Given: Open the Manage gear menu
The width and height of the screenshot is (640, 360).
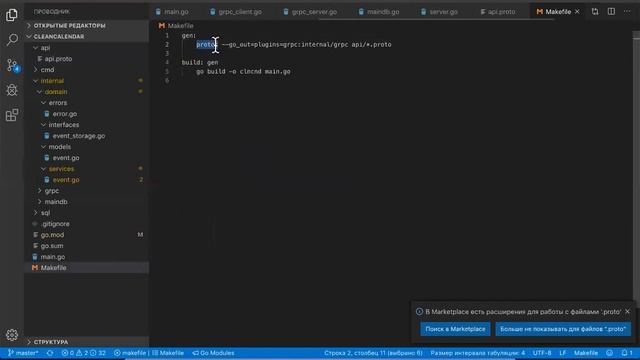Looking at the screenshot, I should pos(12,335).
